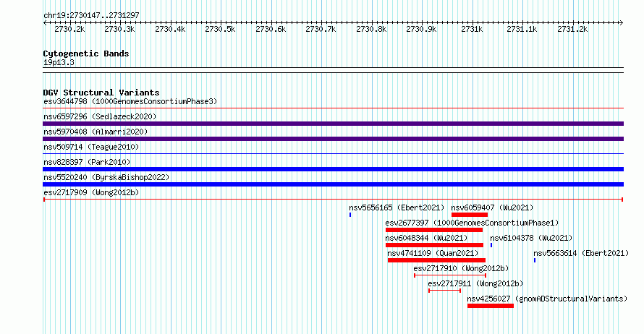Click the red bar under esv2677397
Viewport: 644px width, 334px height.
tap(434, 230)
